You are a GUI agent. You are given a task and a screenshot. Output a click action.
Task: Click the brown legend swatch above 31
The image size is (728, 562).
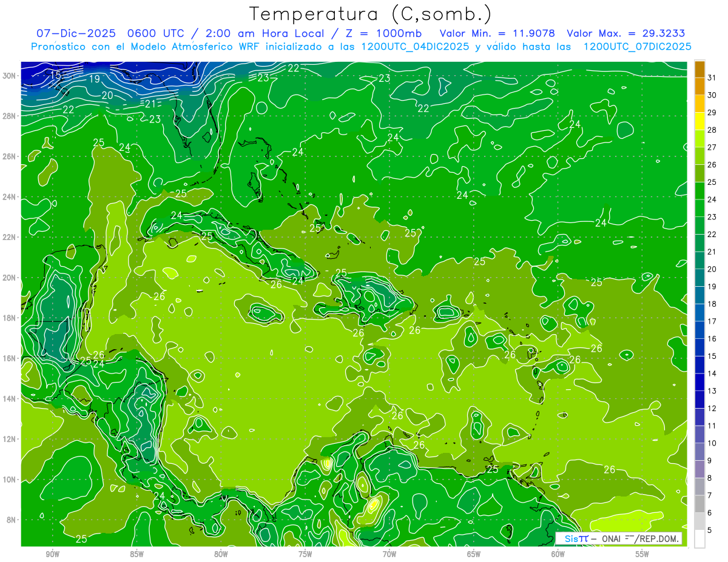pyautogui.click(x=699, y=69)
